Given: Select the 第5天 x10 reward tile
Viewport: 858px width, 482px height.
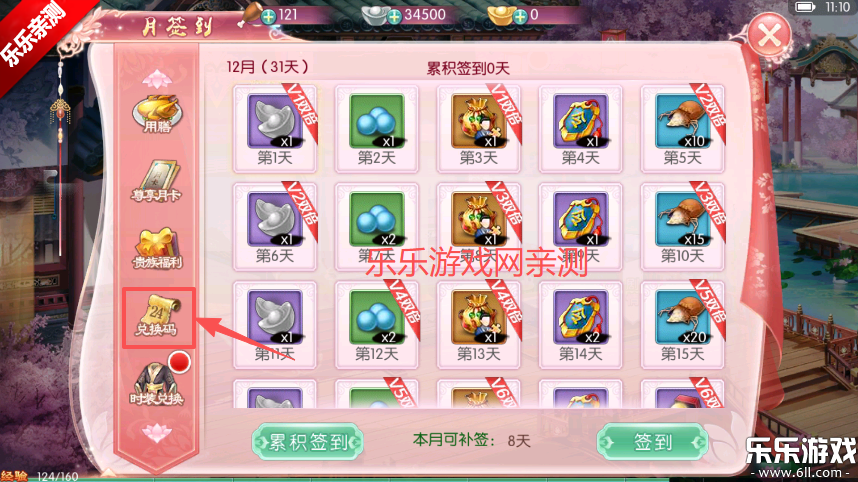Looking at the screenshot, I should point(682,129).
